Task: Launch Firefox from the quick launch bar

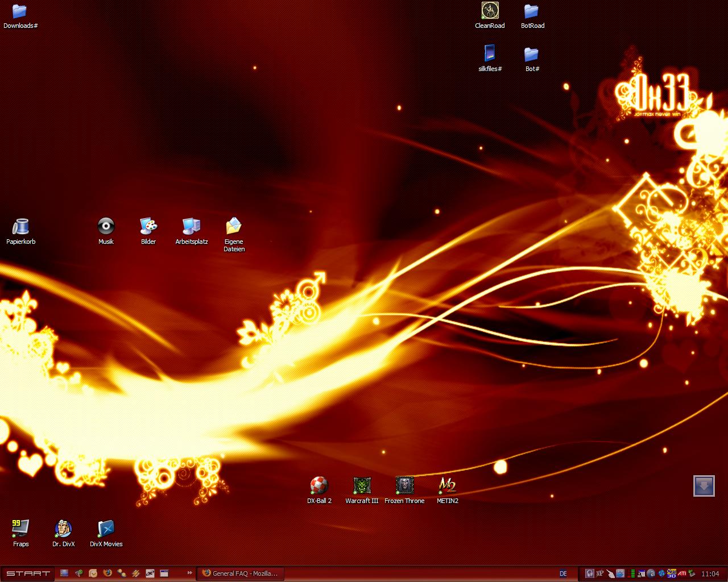Action: (x=107, y=573)
